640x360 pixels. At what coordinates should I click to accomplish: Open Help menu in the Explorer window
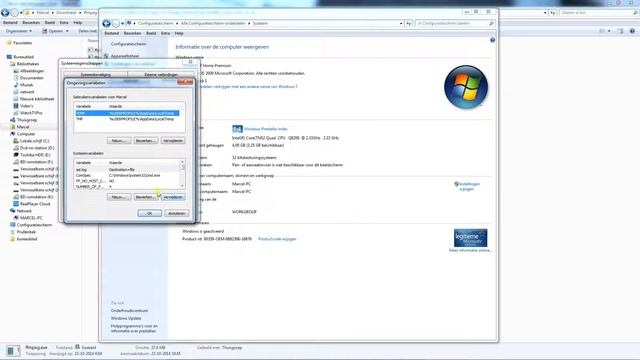pos(78,23)
